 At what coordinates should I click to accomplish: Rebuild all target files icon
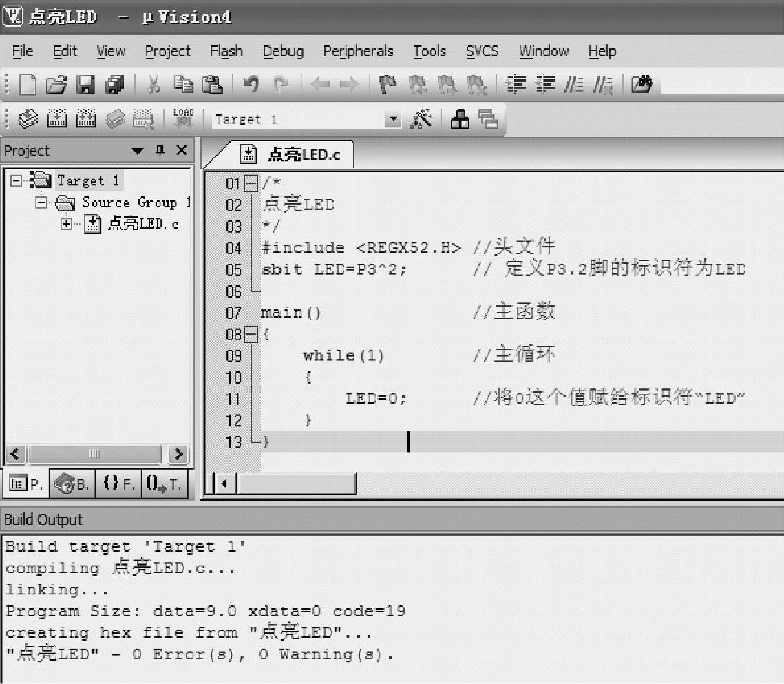coord(86,119)
